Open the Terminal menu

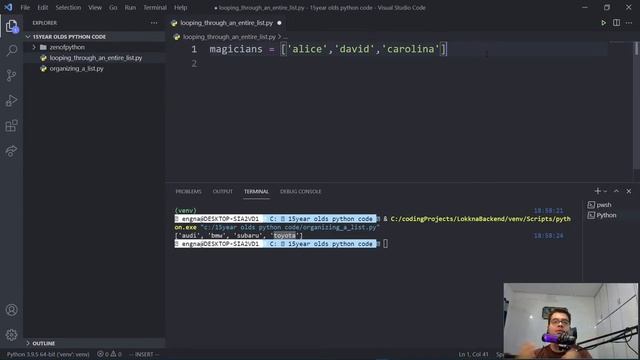pyautogui.click(x=155, y=7)
